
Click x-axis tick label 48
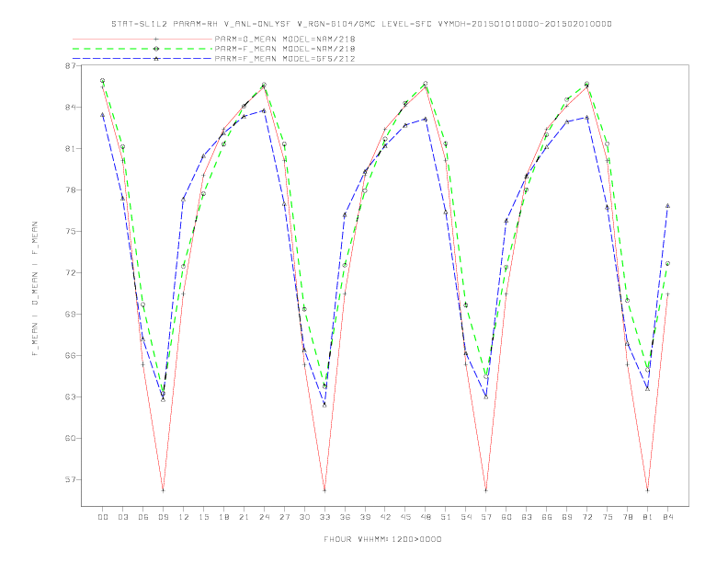click(x=426, y=517)
